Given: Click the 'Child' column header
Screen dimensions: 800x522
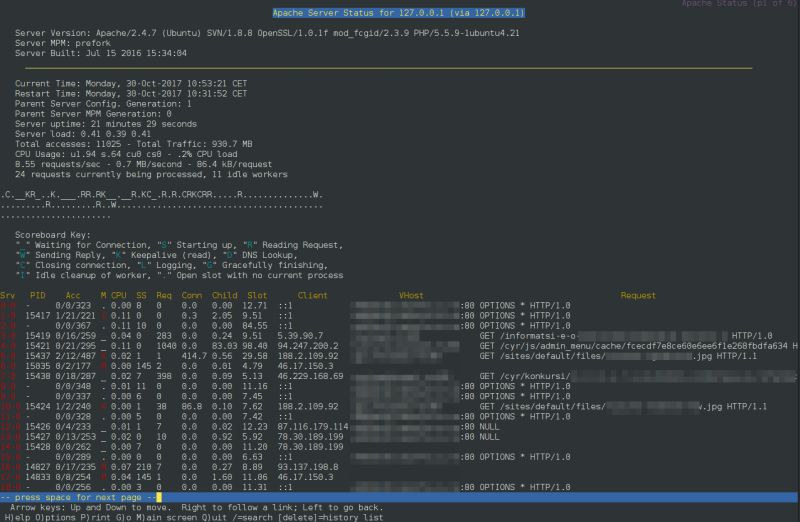Looking at the screenshot, I should pos(224,295).
